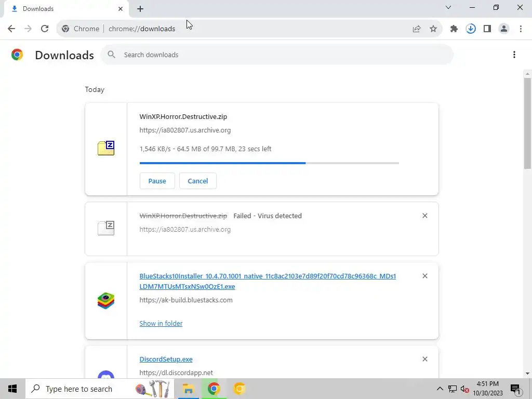Select the Downloads browser tab

click(x=66, y=9)
